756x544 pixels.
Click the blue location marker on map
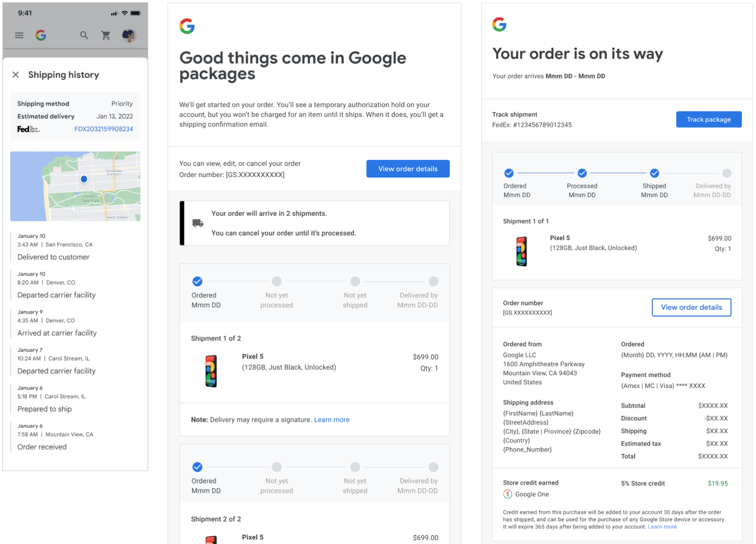coord(84,179)
